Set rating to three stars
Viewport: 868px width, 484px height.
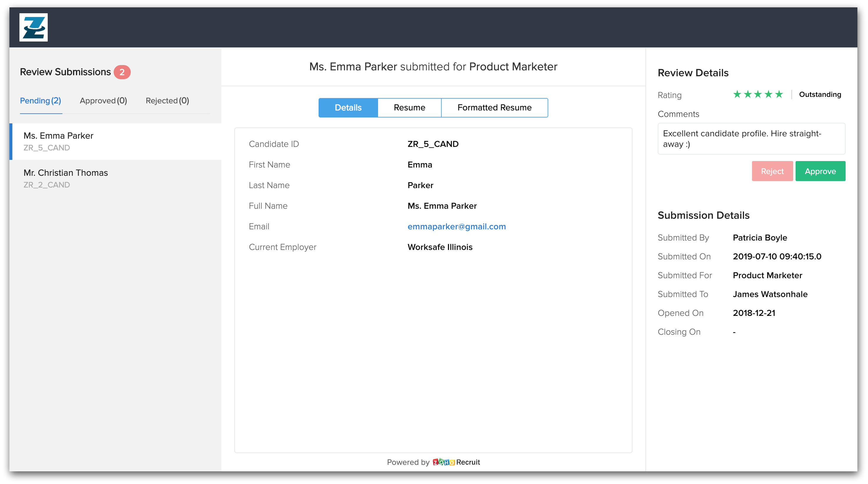click(x=758, y=94)
